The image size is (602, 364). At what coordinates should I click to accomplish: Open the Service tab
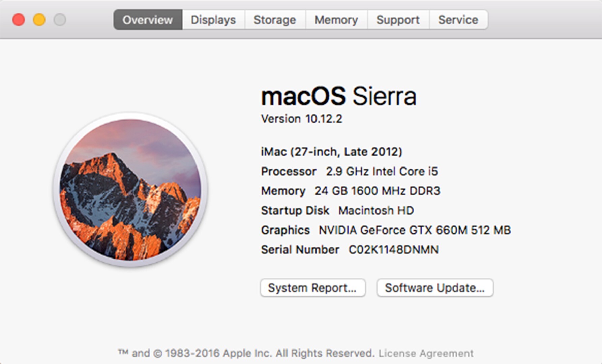[x=458, y=20]
